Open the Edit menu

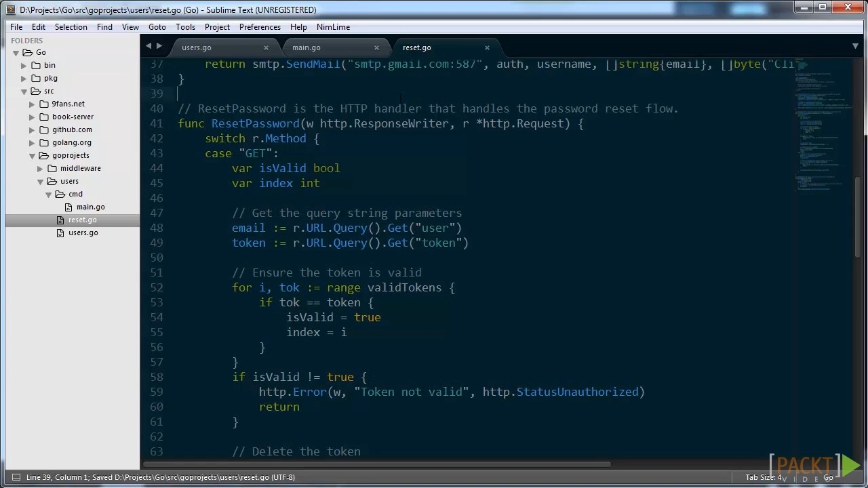pos(39,27)
